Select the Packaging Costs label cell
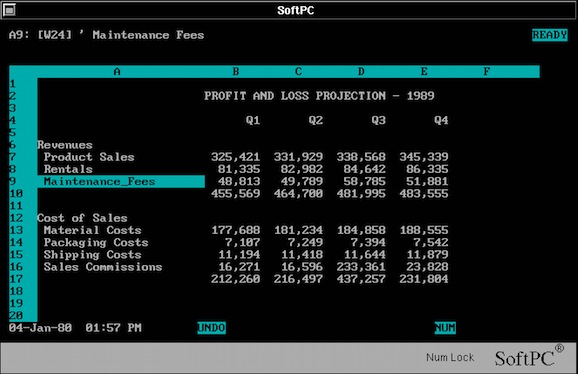Viewport: 578px width, 374px height. tap(96, 242)
